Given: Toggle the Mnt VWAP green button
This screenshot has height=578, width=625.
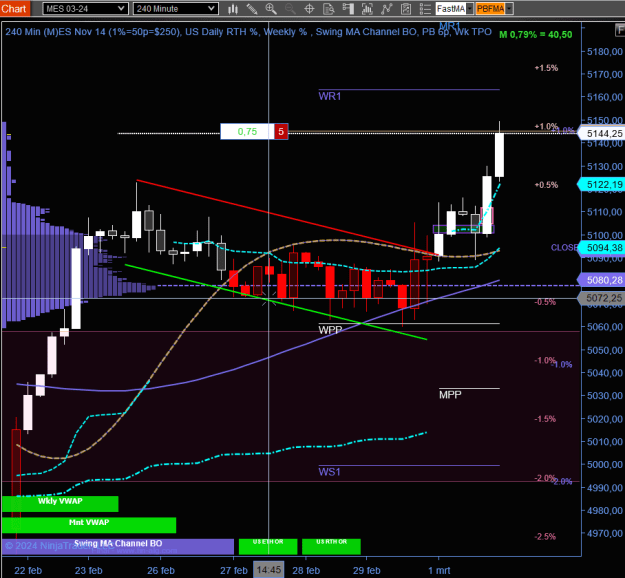Looking at the screenshot, I should click(89, 525).
